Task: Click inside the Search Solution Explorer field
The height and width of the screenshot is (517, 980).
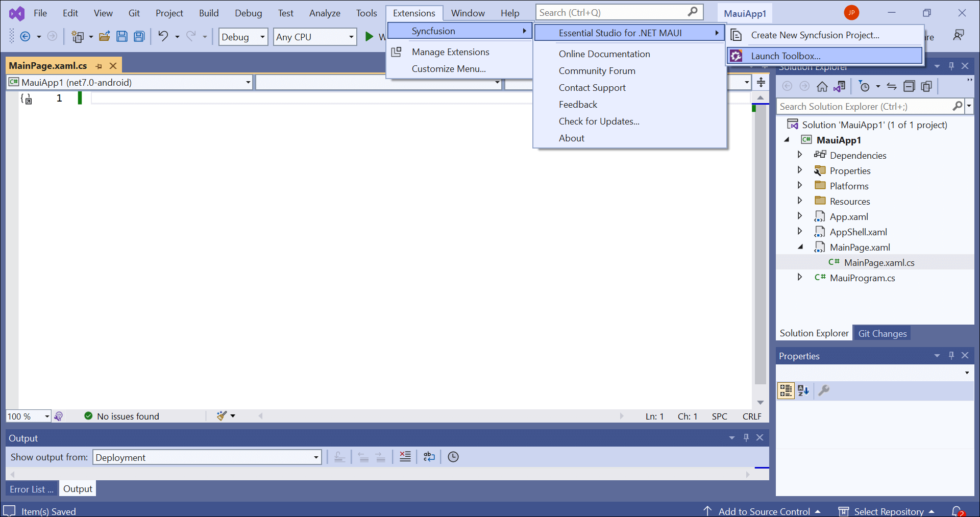Action: [x=868, y=106]
